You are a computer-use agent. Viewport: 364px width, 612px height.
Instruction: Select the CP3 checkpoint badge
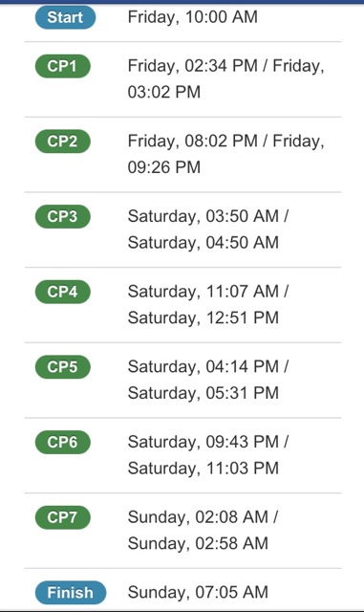63,216
